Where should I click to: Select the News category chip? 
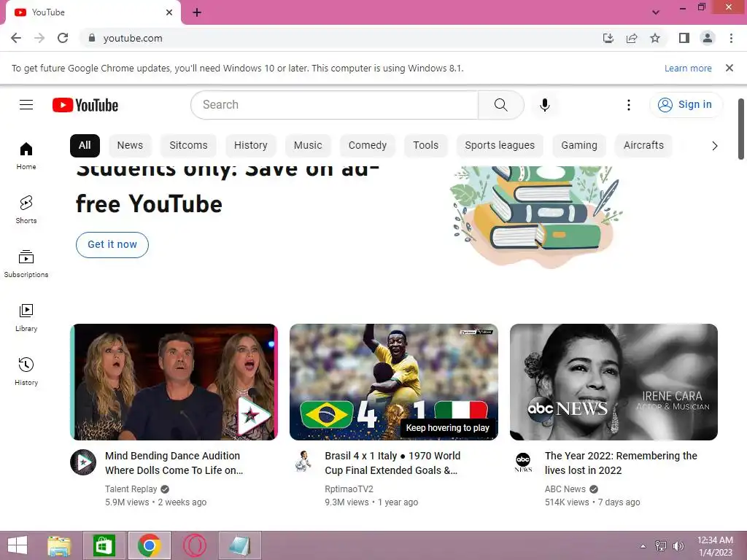[x=130, y=145]
